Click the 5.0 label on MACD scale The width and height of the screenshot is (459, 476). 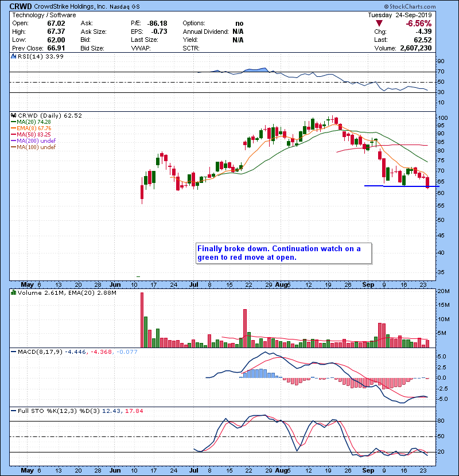coord(442,356)
